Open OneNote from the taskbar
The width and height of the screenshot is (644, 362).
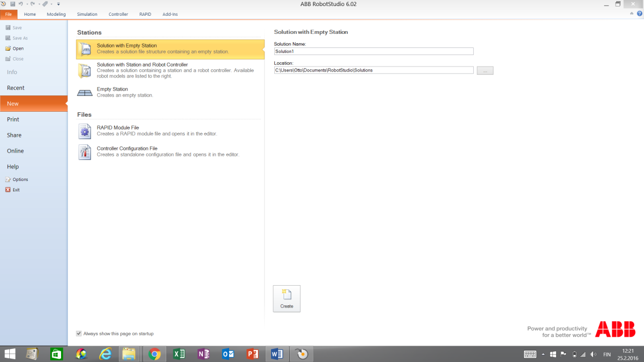[204, 354]
